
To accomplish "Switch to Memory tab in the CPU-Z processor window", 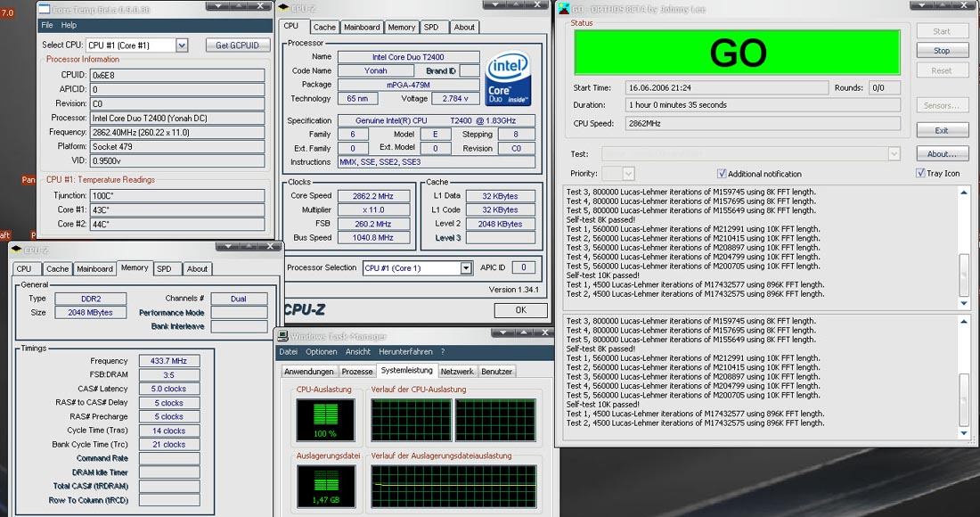I will 401,27.
